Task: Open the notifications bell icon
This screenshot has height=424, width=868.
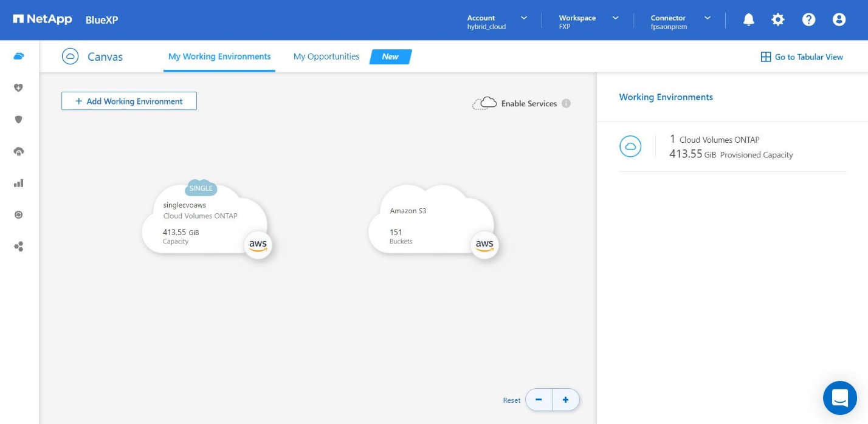Action: click(x=749, y=19)
